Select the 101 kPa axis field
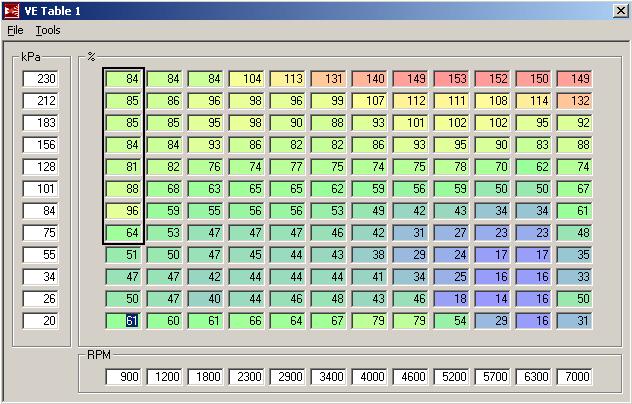The width and height of the screenshot is (632, 404). click(42, 188)
